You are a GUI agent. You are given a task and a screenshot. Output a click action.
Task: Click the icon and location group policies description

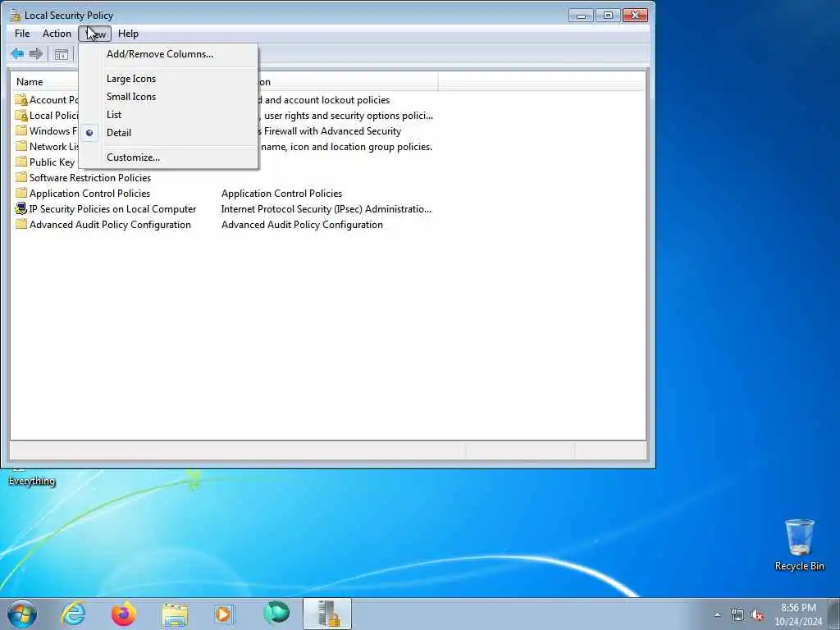click(x=345, y=146)
